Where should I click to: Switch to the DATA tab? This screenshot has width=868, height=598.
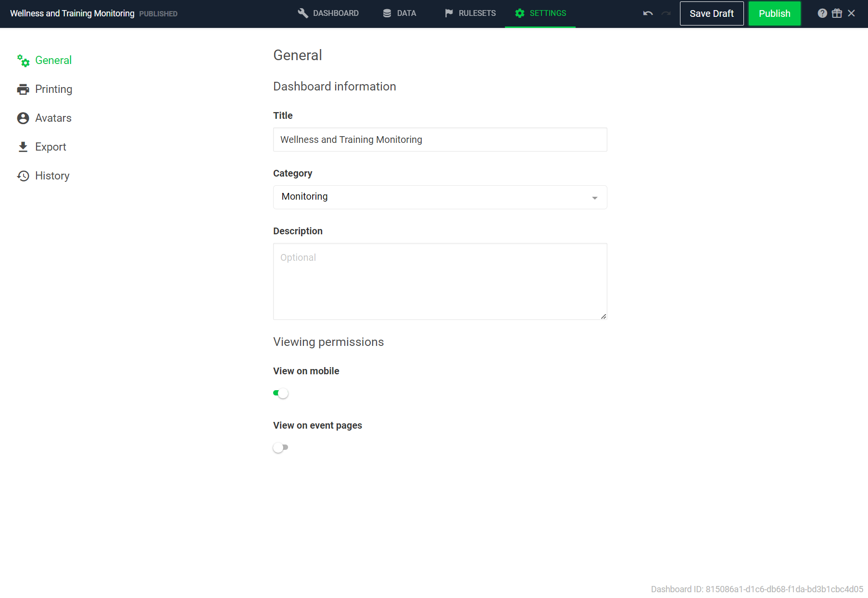(400, 13)
